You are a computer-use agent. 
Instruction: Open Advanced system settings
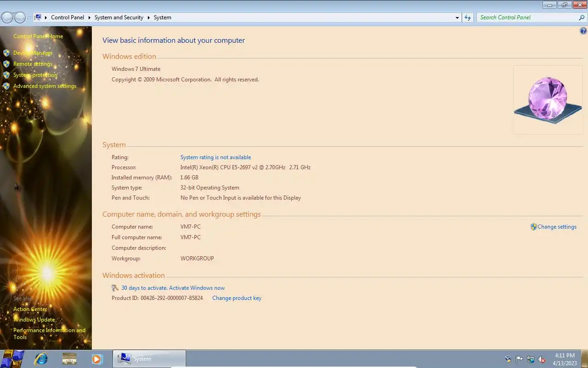(x=45, y=86)
